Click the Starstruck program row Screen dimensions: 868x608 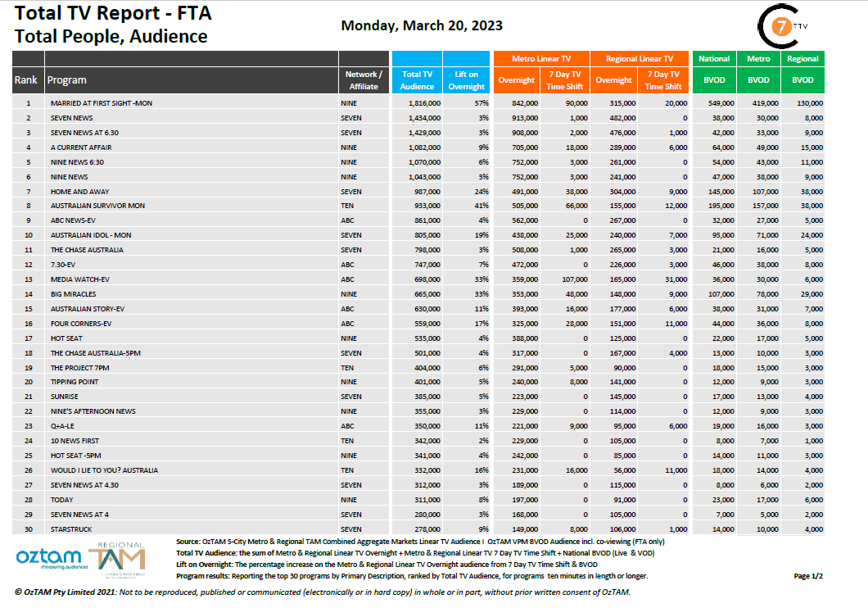(72, 529)
